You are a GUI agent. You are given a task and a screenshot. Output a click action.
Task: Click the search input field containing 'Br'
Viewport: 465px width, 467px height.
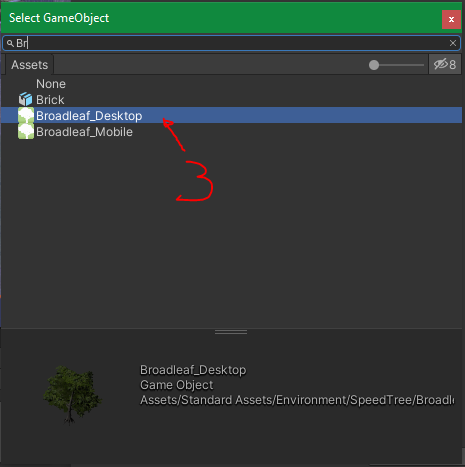pyautogui.click(x=232, y=43)
